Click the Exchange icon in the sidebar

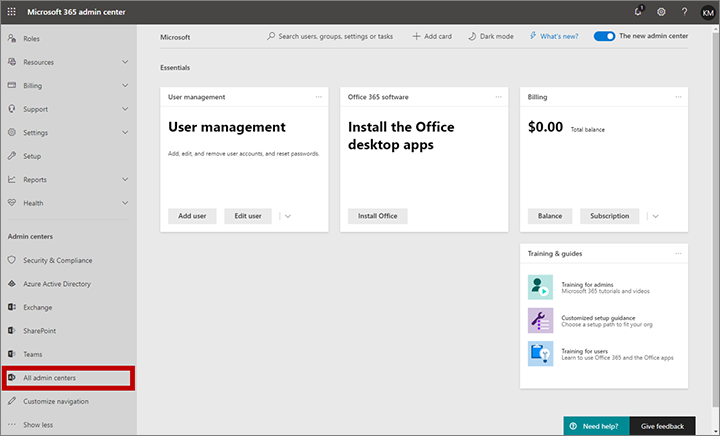[12, 307]
